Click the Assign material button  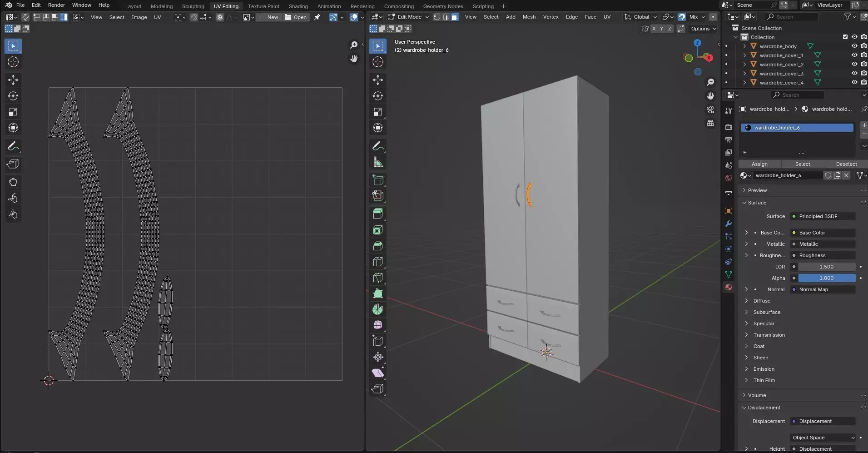click(759, 164)
